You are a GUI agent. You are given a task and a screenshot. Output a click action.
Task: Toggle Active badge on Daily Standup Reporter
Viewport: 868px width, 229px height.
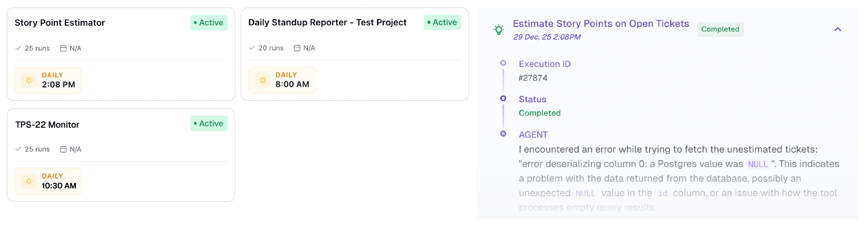coord(442,22)
